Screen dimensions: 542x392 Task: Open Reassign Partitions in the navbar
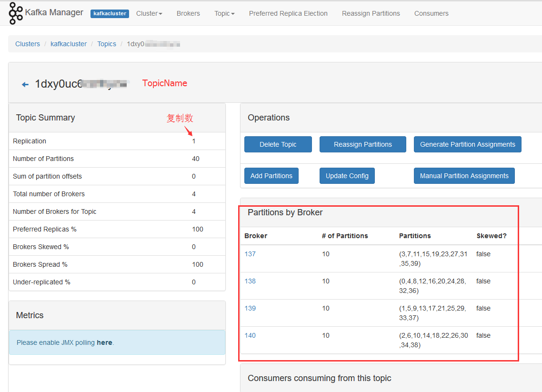[371, 13]
